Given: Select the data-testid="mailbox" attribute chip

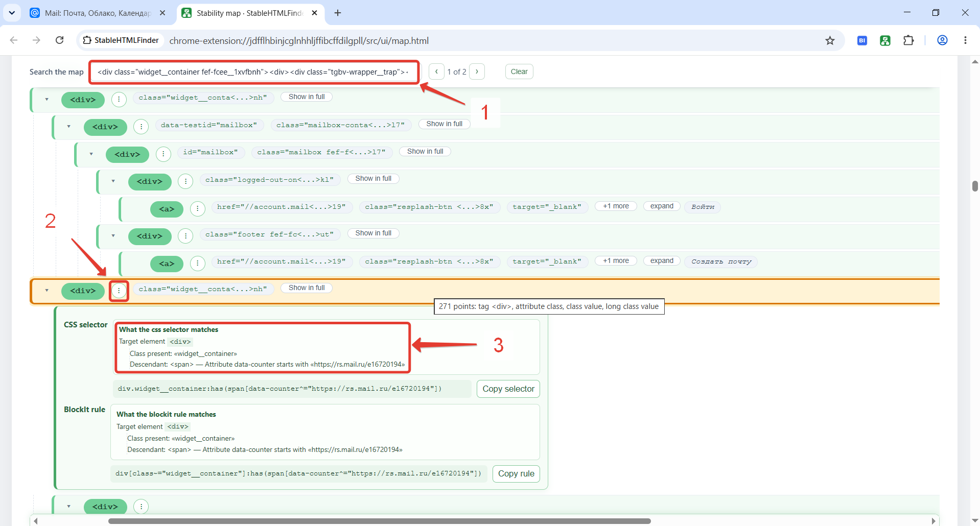Looking at the screenshot, I should (209, 125).
